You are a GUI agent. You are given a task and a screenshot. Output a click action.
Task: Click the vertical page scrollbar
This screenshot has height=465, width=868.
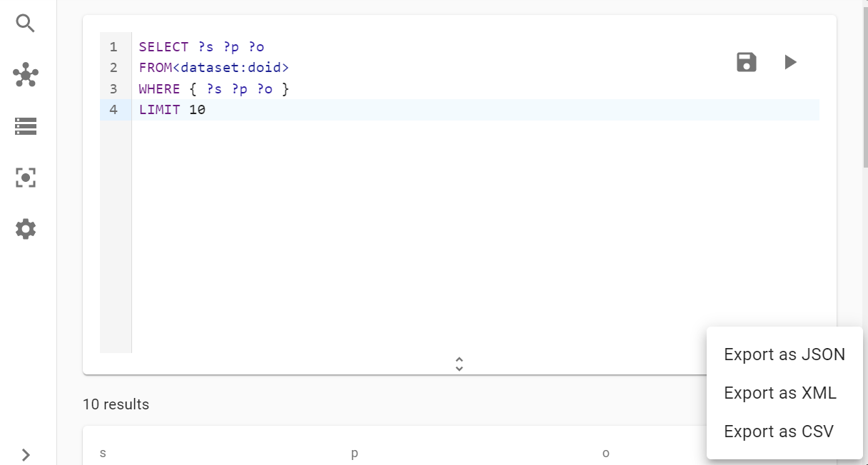coord(864,86)
